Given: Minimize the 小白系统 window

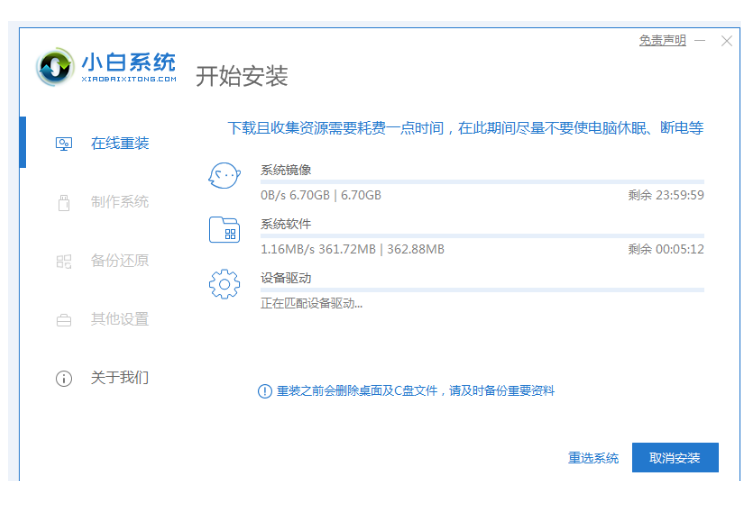Looking at the screenshot, I should click(700, 41).
